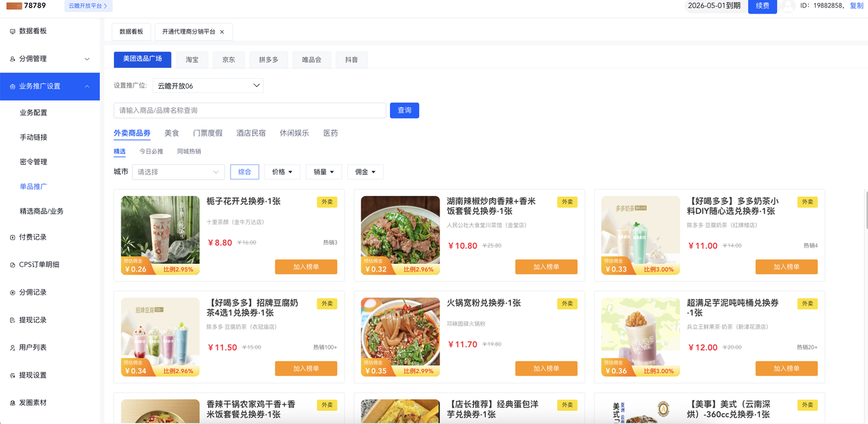Viewport: 868px width, 424px height.
Task: Click the 分佣记录 sidebar icon
Action: pyautogui.click(x=13, y=292)
